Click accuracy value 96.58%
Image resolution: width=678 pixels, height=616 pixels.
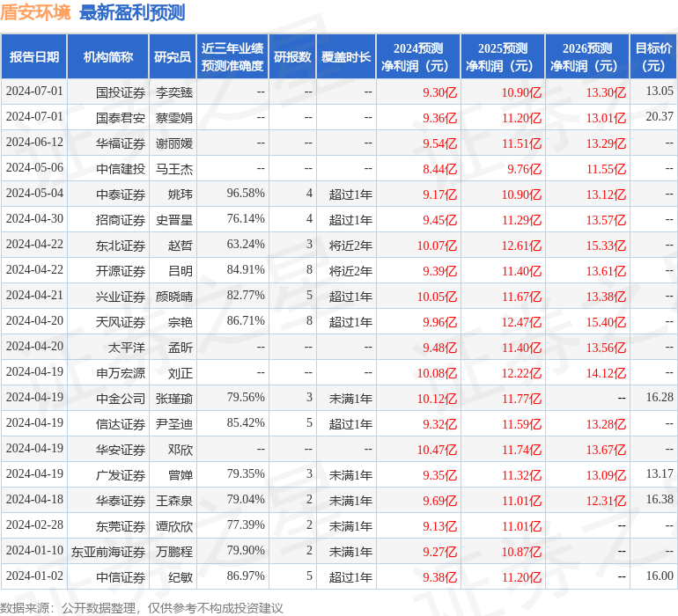[246, 194]
